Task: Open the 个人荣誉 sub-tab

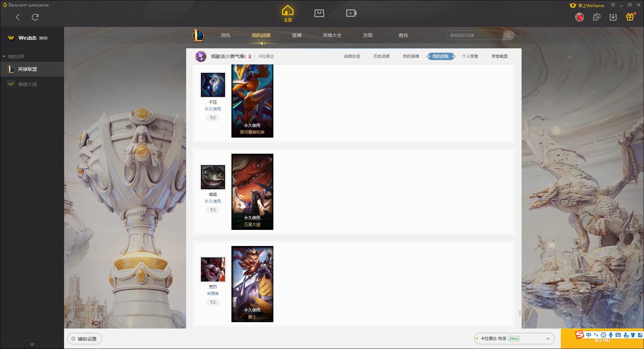Action: tap(470, 56)
